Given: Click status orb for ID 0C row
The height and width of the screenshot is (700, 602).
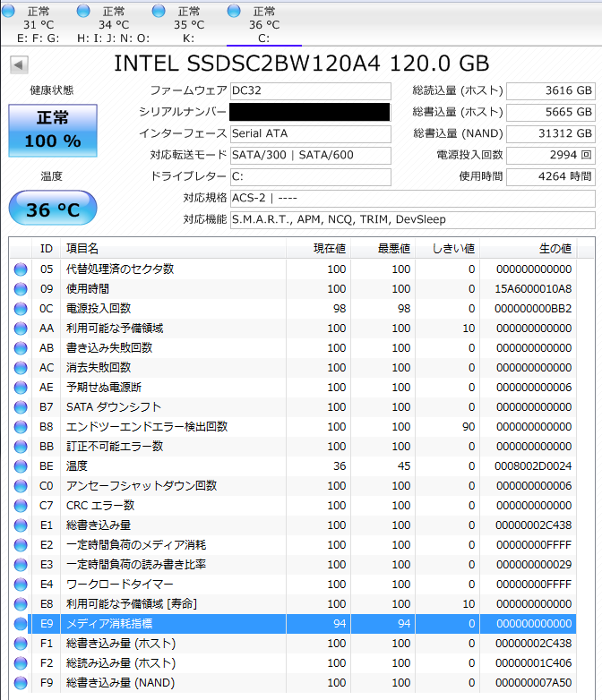Looking at the screenshot, I should [21, 309].
